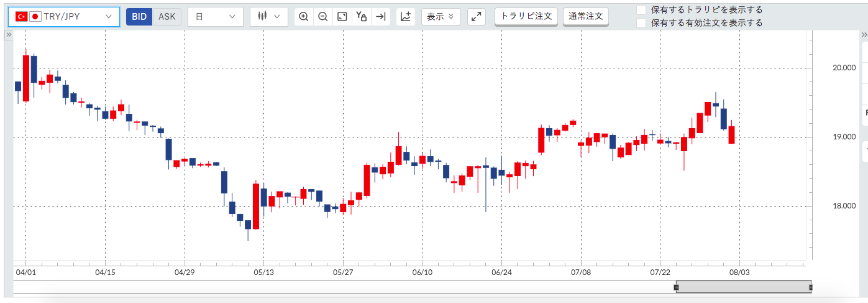Click the fit-to-screen chart icon

(x=342, y=17)
